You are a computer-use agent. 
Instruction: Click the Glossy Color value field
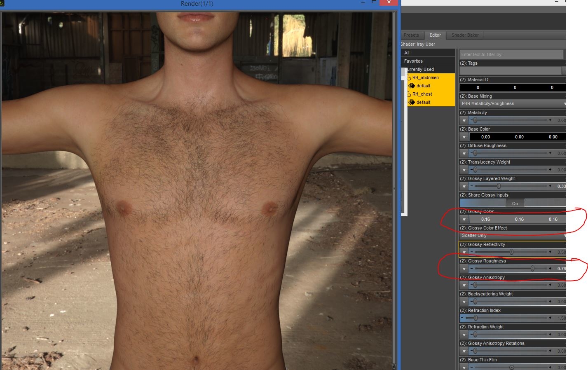pyautogui.click(x=485, y=219)
